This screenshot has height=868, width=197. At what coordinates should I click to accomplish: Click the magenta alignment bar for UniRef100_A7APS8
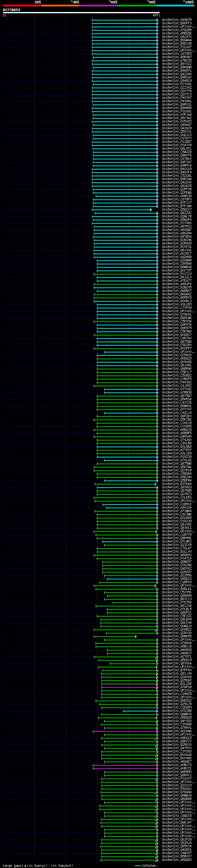click(x=130, y=687)
